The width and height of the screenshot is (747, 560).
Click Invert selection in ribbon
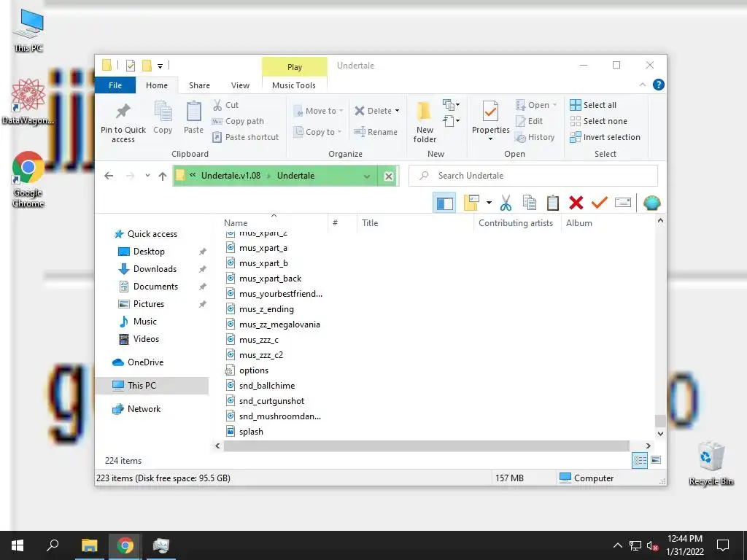click(605, 137)
